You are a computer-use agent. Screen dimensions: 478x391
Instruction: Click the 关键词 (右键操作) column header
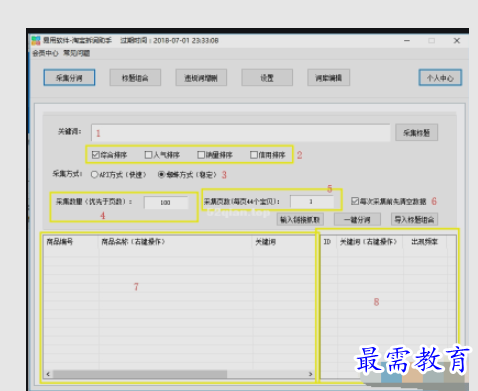370,242
